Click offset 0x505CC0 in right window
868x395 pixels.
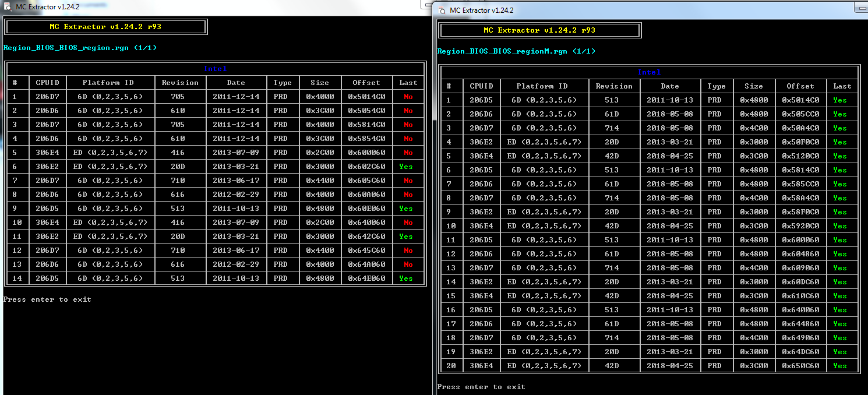click(800, 114)
